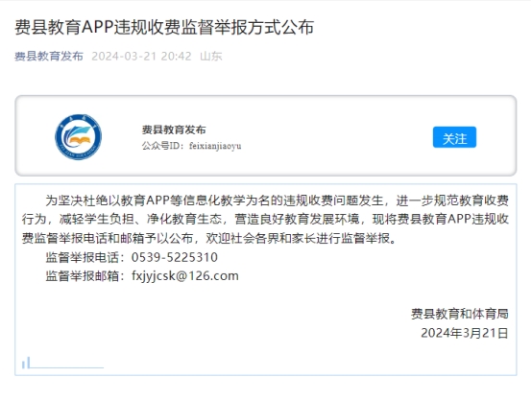Click the date 2024年3月21日 at bottom
532x401 pixels.
click(465, 333)
